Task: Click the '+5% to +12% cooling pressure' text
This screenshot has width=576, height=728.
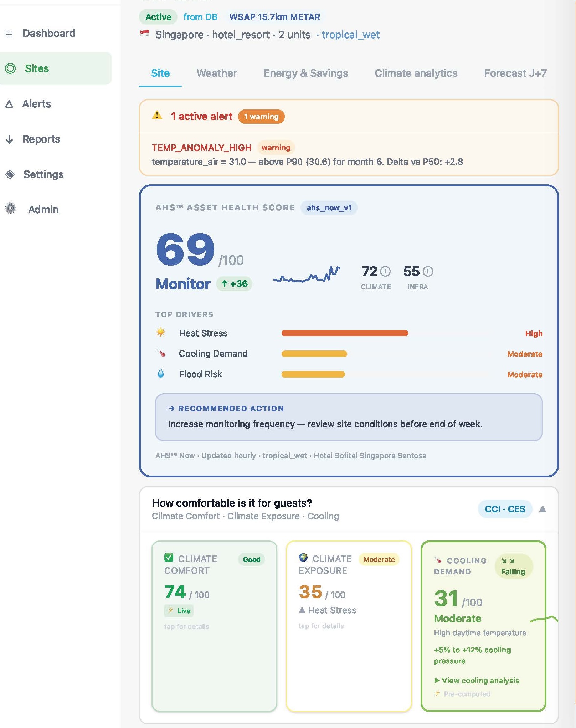Action: click(x=472, y=655)
